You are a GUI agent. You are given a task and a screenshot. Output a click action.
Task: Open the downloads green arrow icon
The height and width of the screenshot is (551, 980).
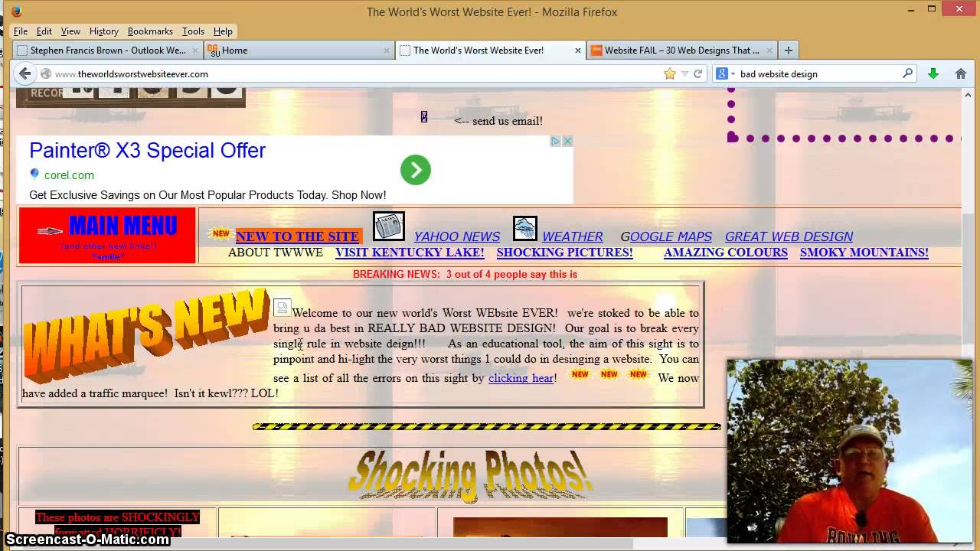[933, 73]
